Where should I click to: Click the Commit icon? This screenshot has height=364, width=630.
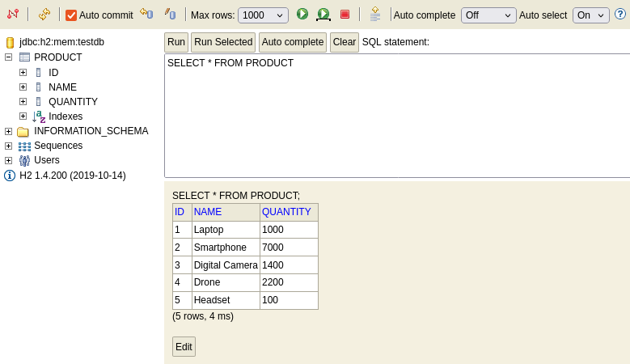pyautogui.click(x=170, y=14)
